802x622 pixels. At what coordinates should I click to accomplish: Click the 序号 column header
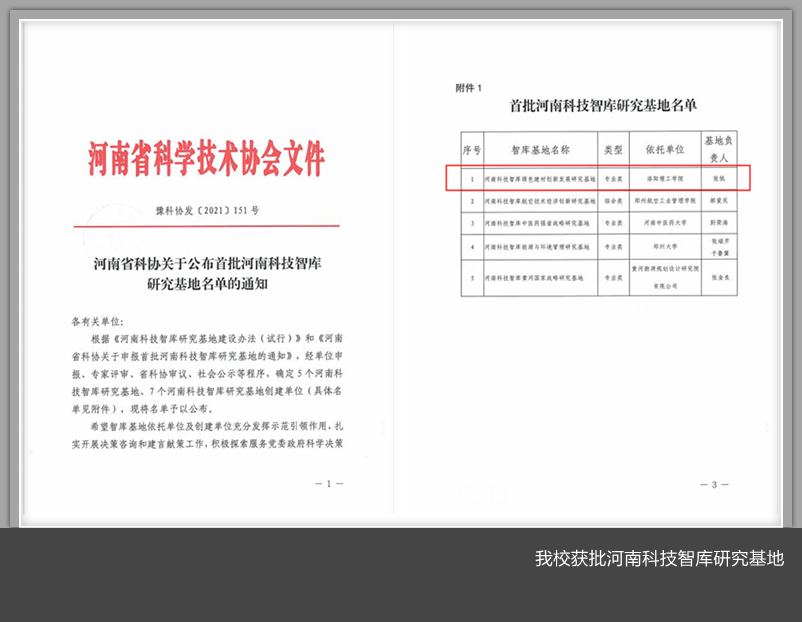(x=472, y=149)
